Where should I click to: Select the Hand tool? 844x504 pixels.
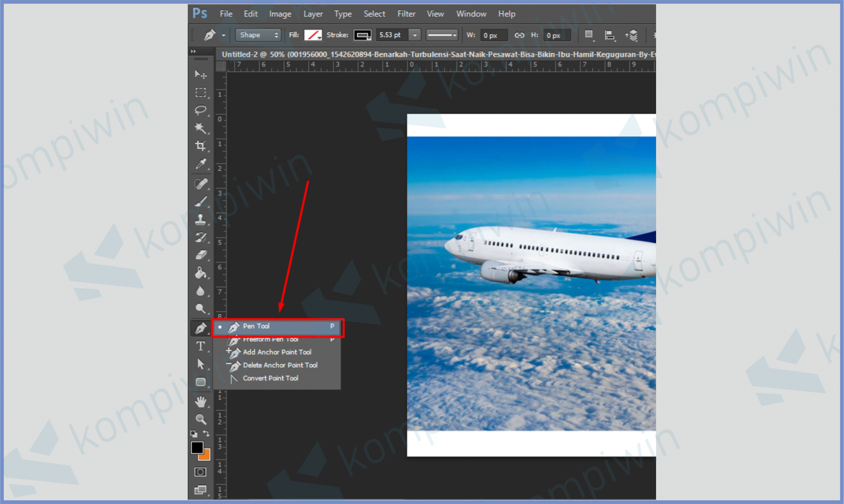[201, 401]
